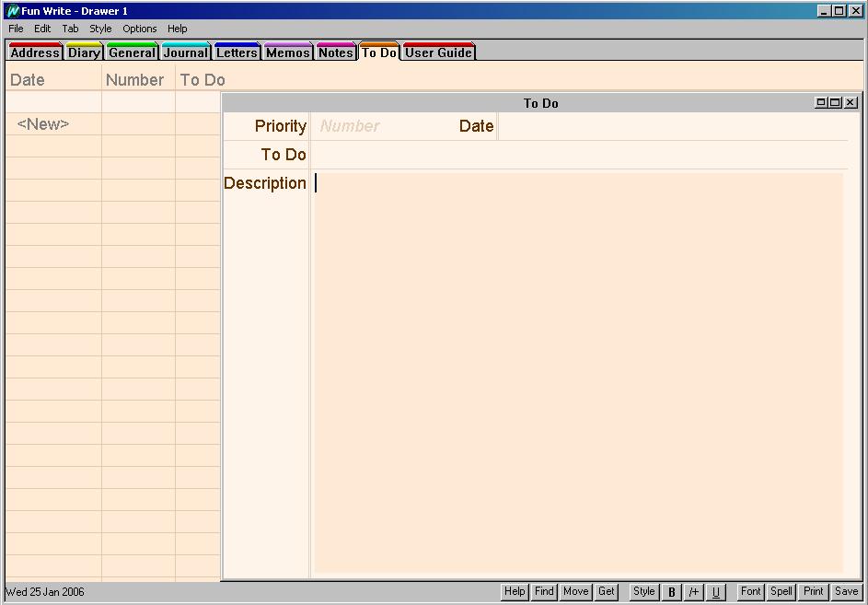Click the Priority Number input field

coord(382,126)
